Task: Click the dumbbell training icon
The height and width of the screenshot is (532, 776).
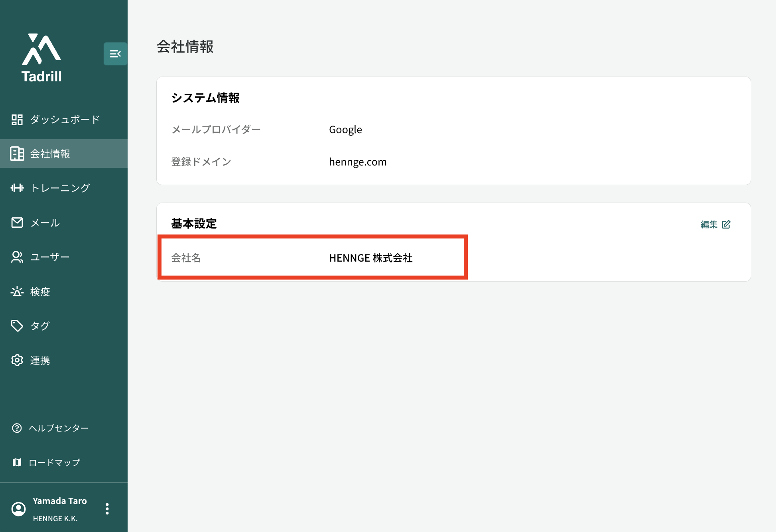Action: click(17, 188)
